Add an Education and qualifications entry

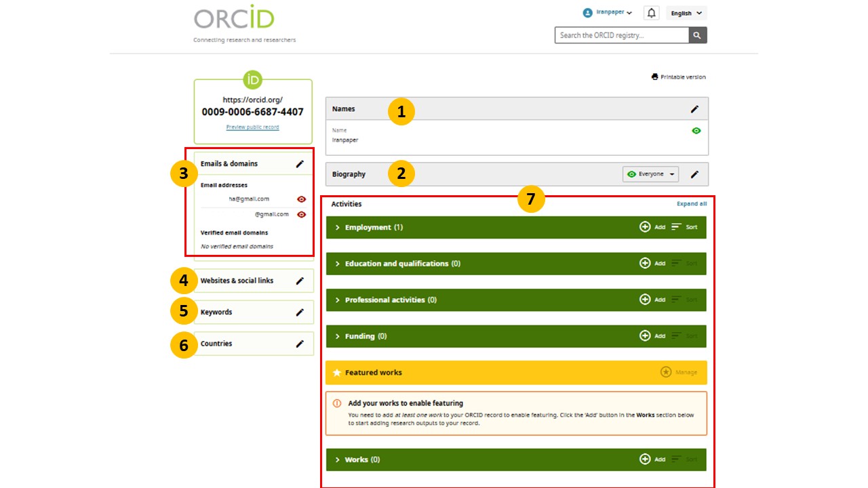652,264
